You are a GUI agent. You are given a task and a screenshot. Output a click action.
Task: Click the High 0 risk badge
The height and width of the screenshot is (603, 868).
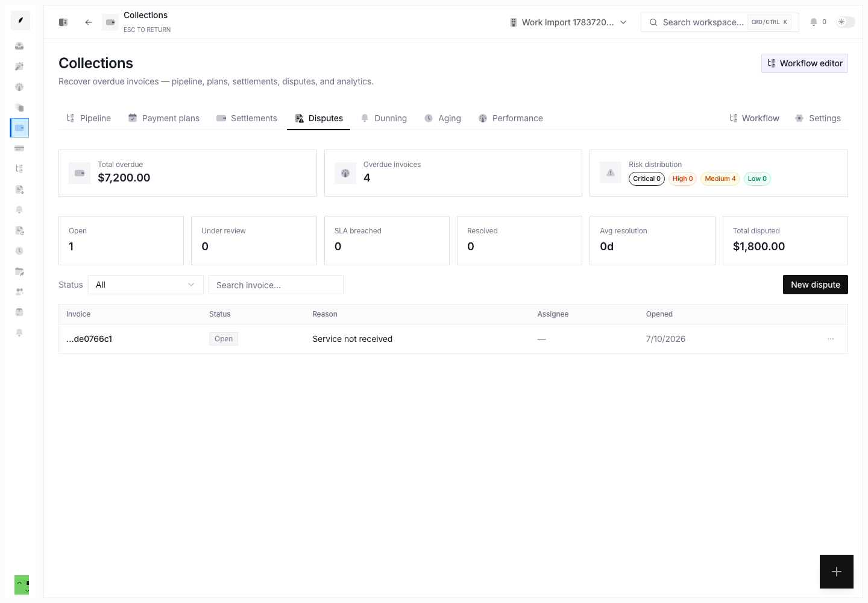(x=682, y=178)
